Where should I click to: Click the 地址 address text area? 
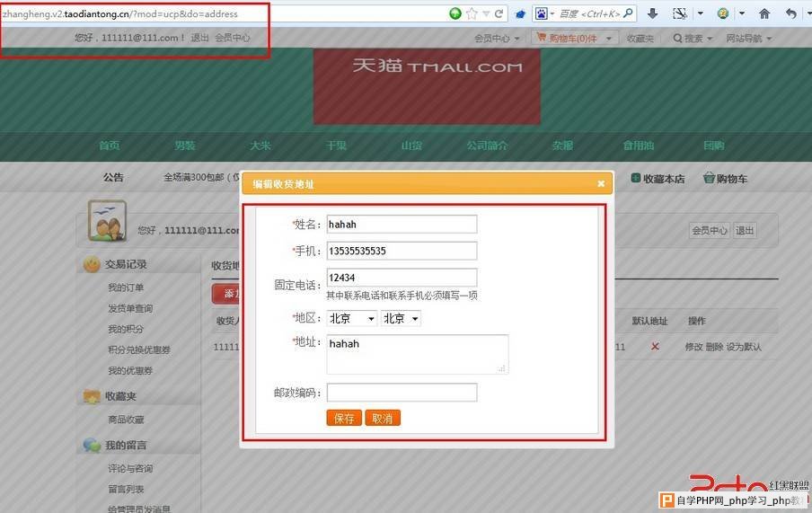[418, 354]
